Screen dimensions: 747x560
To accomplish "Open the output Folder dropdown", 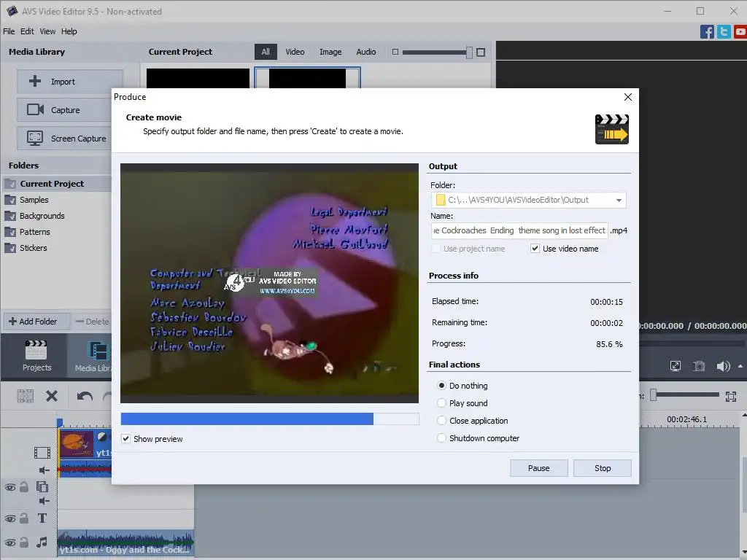I will tap(619, 200).
